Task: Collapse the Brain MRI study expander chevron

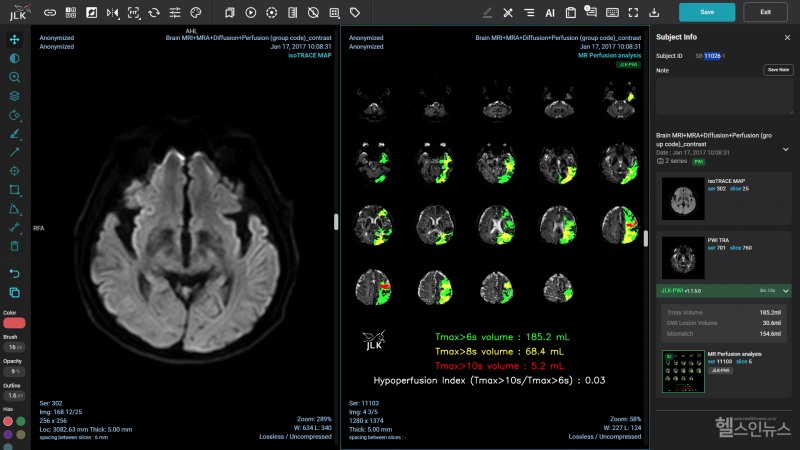Action: click(x=785, y=149)
